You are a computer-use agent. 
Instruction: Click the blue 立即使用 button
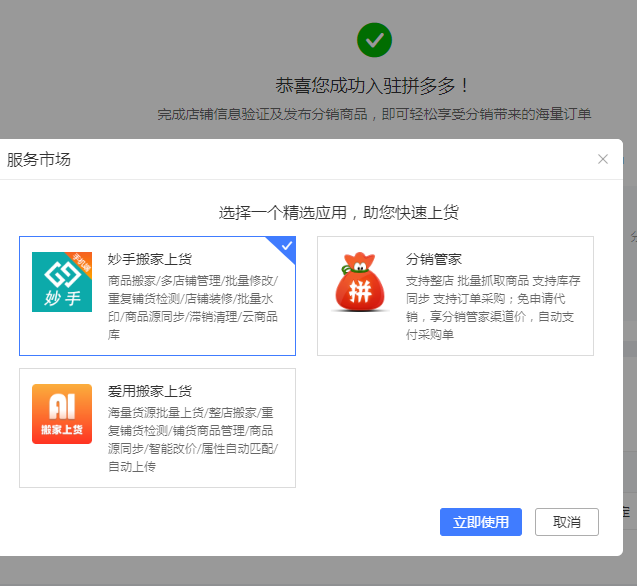pos(481,522)
